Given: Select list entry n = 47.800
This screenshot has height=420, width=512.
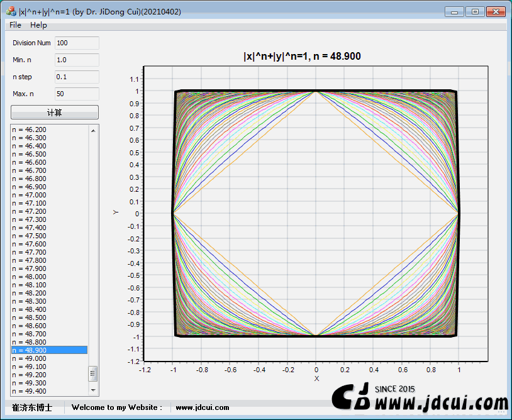Looking at the screenshot, I should pyautogui.click(x=49, y=260).
